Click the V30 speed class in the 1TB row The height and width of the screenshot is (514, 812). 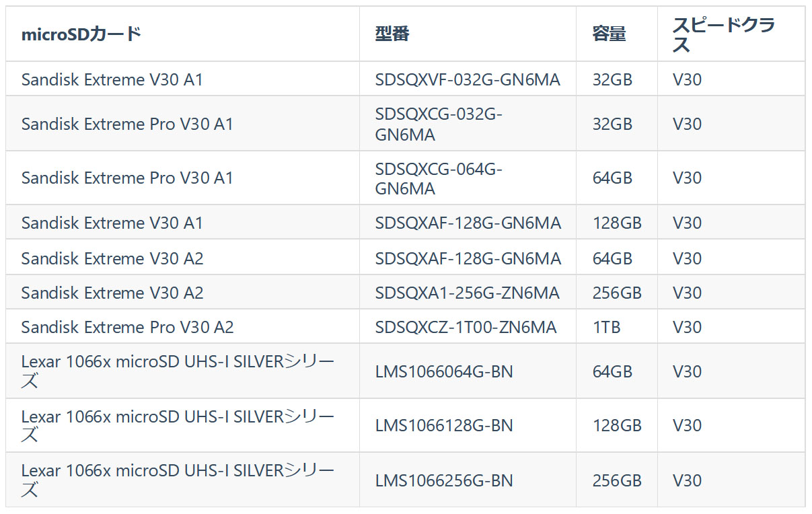click(687, 327)
